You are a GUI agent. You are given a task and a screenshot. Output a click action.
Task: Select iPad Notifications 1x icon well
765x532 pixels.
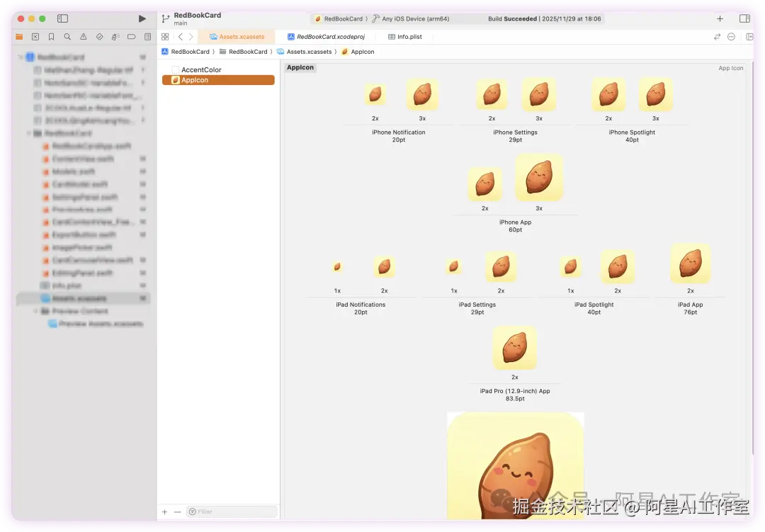337,266
